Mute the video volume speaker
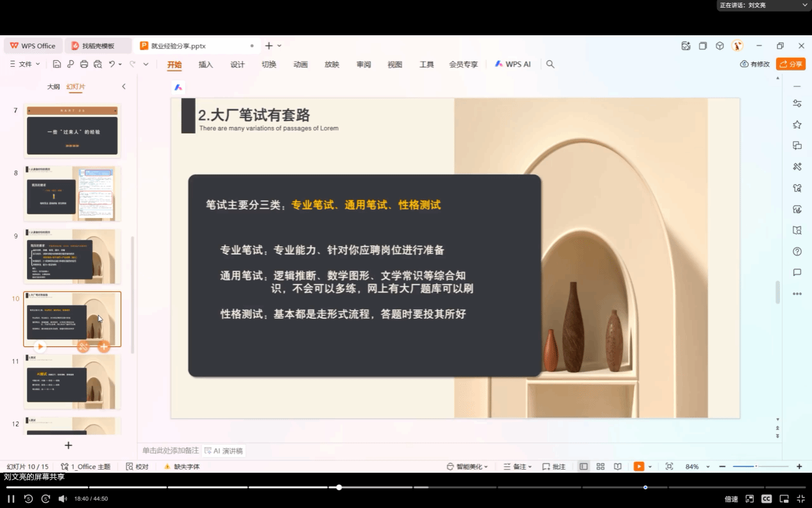Screen dimensions: 812x508 pyautogui.click(x=63, y=498)
